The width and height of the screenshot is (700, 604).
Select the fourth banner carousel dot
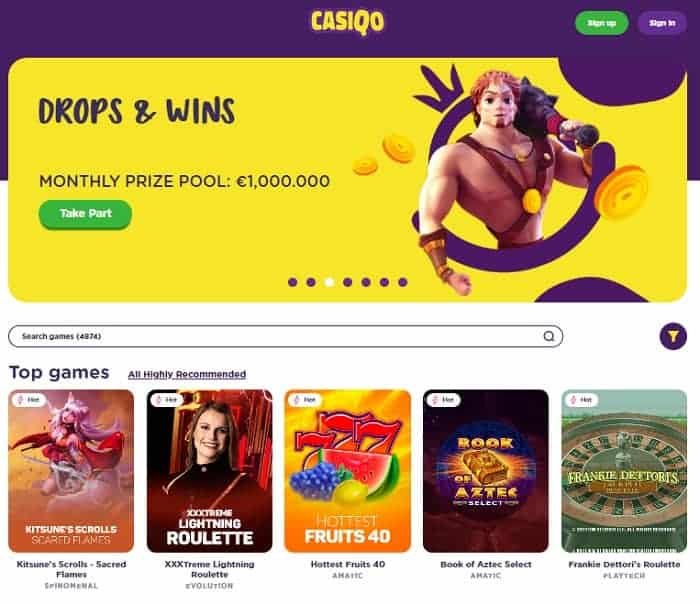348,282
